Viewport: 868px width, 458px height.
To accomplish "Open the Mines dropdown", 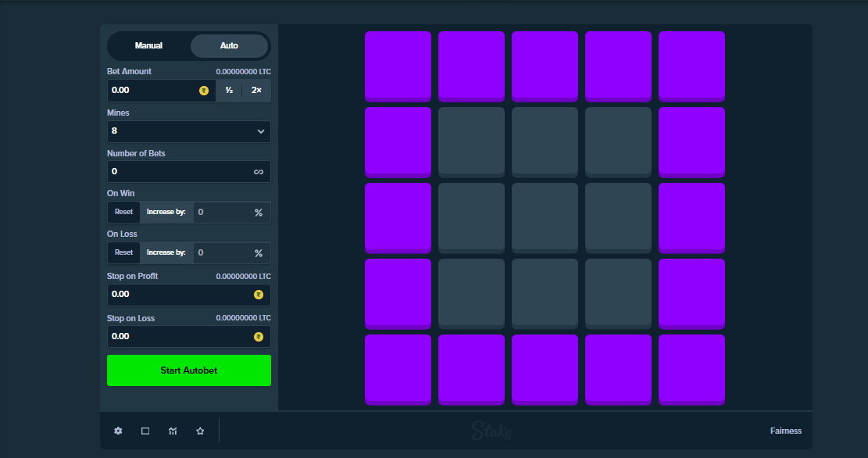I will pos(189,131).
